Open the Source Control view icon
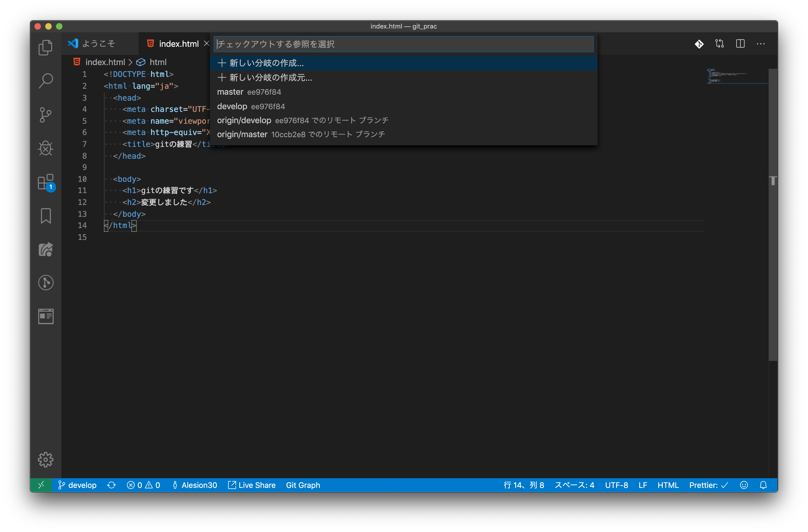Image resolution: width=808 pixels, height=532 pixels. tap(45, 115)
